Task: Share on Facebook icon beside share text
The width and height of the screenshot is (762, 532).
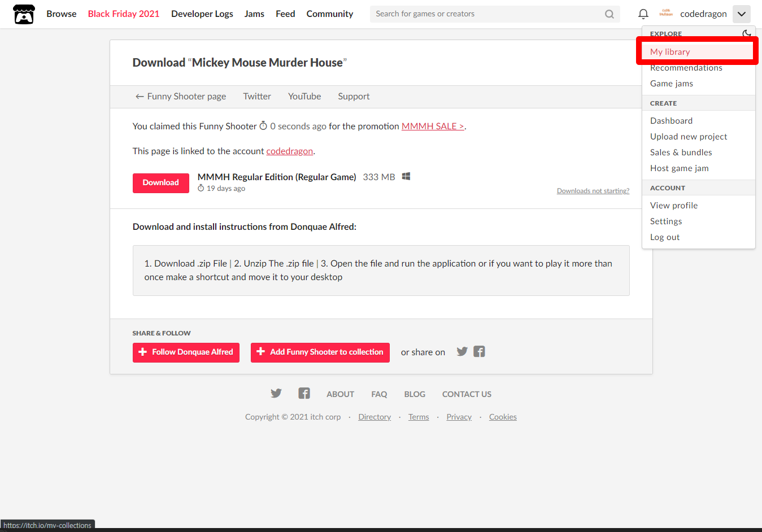Action: point(480,352)
